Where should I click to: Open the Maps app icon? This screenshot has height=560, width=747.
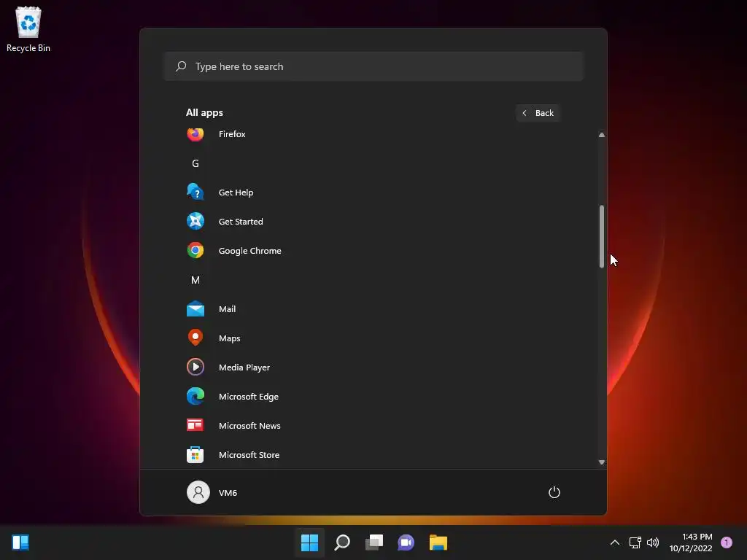click(x=196, y=338)
